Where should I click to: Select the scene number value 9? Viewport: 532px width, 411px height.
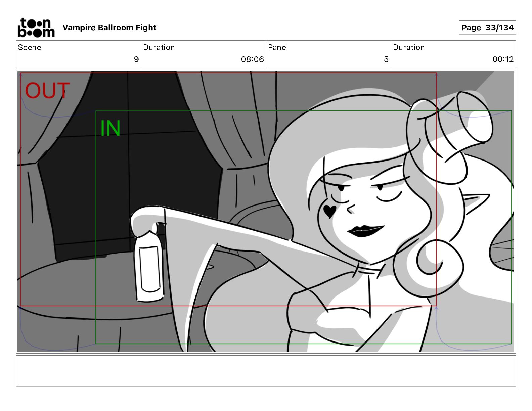tap(136, 59)
